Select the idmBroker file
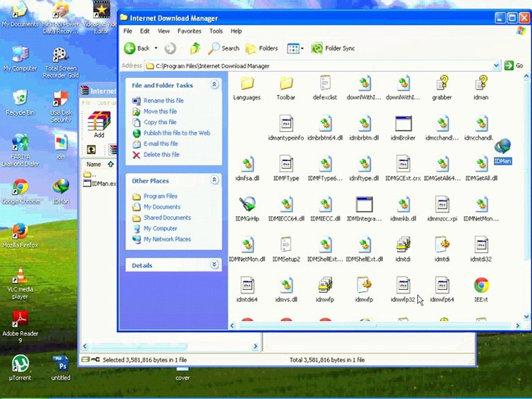532x399 pixels. pyautogui.click(x=403, y=128)
